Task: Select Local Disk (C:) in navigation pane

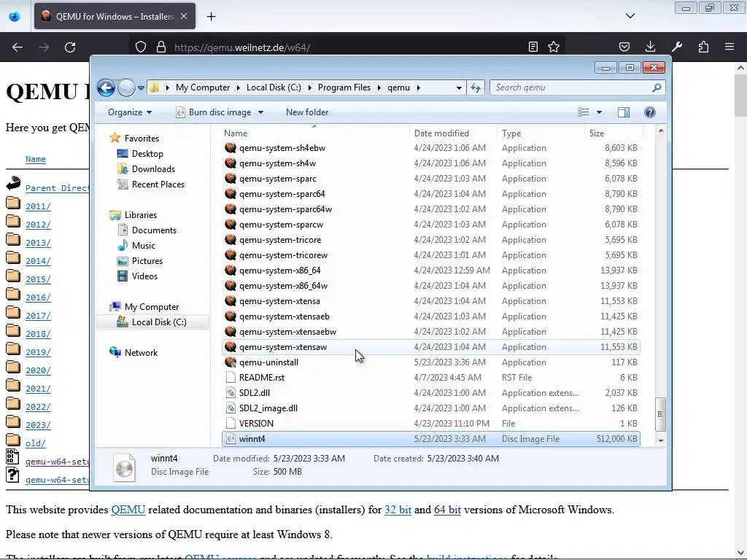Action: (152, 322)
